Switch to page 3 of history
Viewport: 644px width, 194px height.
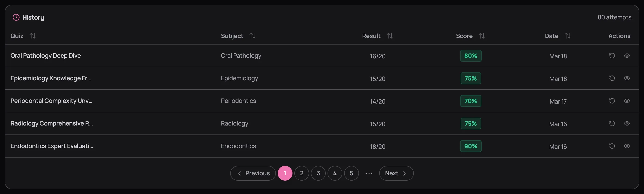coord(318,173)
